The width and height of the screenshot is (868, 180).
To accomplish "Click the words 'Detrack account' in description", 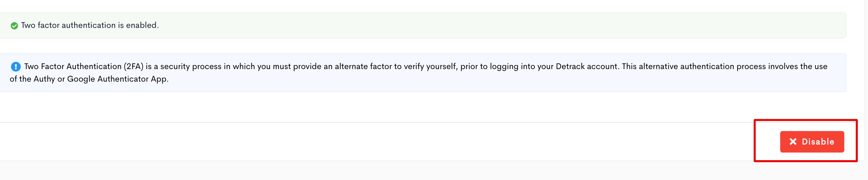I will [586, 66].
